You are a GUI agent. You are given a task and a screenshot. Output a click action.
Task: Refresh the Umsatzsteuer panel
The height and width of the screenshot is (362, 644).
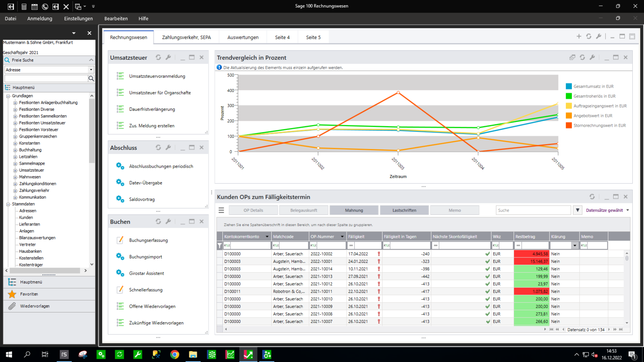click(158, 58)
